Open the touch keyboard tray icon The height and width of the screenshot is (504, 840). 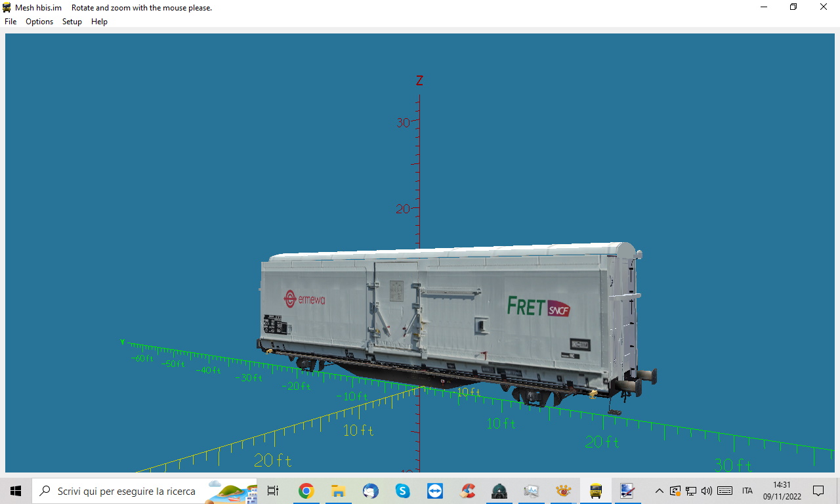[724, 491]
